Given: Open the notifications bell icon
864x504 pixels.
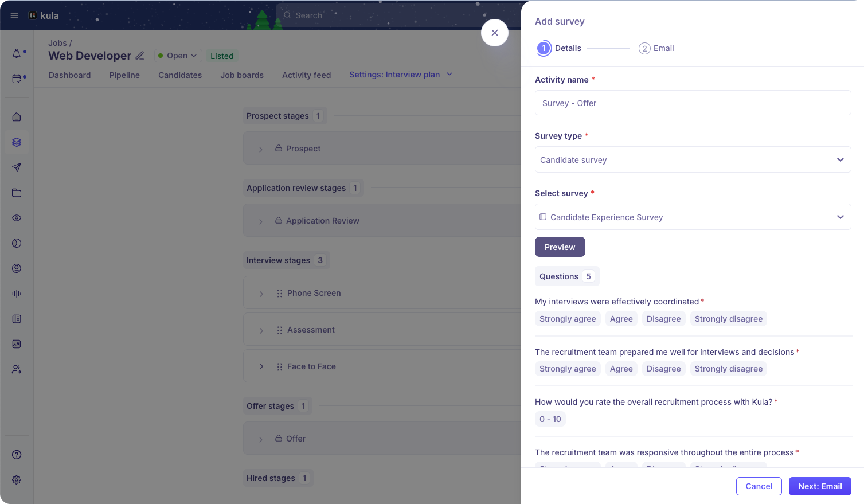Looking at the screenshot, I should (16, 53).
